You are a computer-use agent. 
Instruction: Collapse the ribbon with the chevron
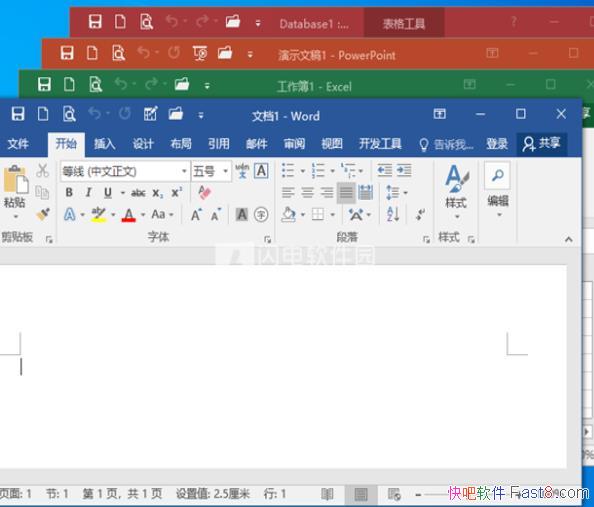point(568,239)
